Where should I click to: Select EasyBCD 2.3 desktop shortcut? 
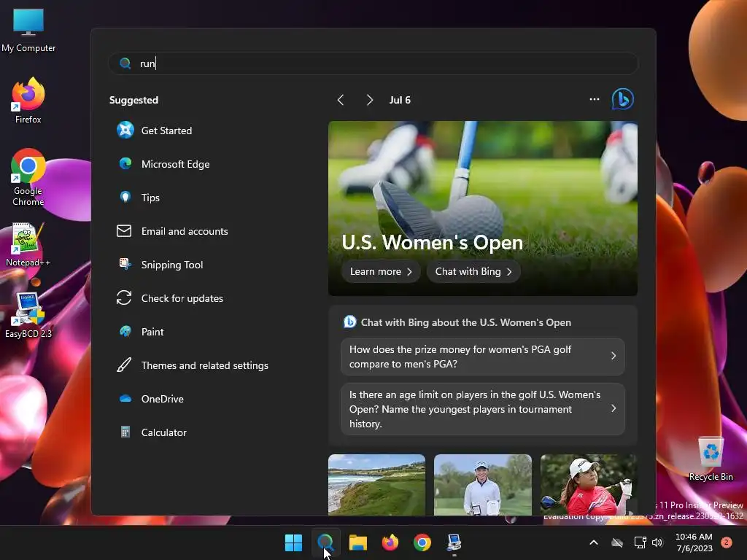click(28, 315)
